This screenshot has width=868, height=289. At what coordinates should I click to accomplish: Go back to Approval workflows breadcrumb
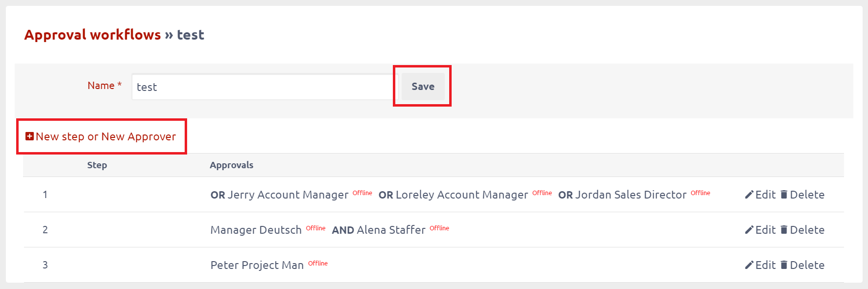pos(93,35)
